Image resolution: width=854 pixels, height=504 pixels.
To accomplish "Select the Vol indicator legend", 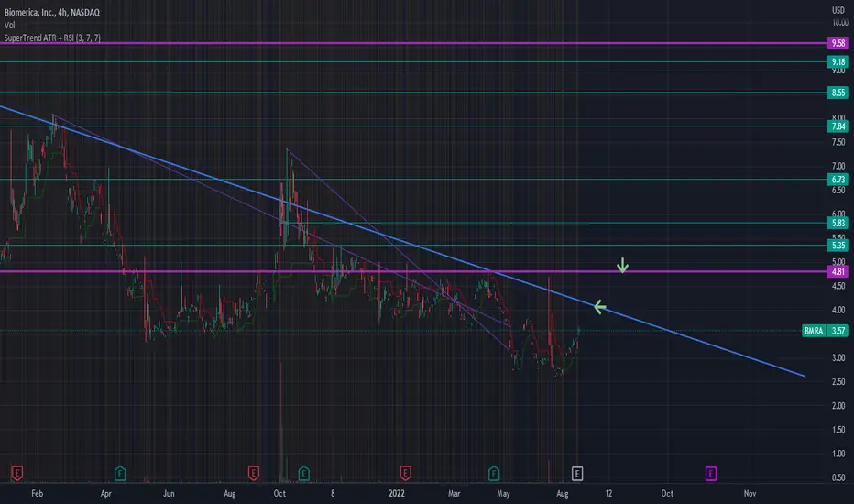I will 9,25.
